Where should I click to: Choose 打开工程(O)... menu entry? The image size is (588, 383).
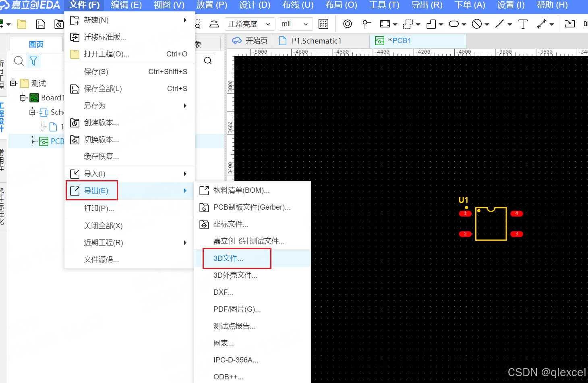pos(130,54)
